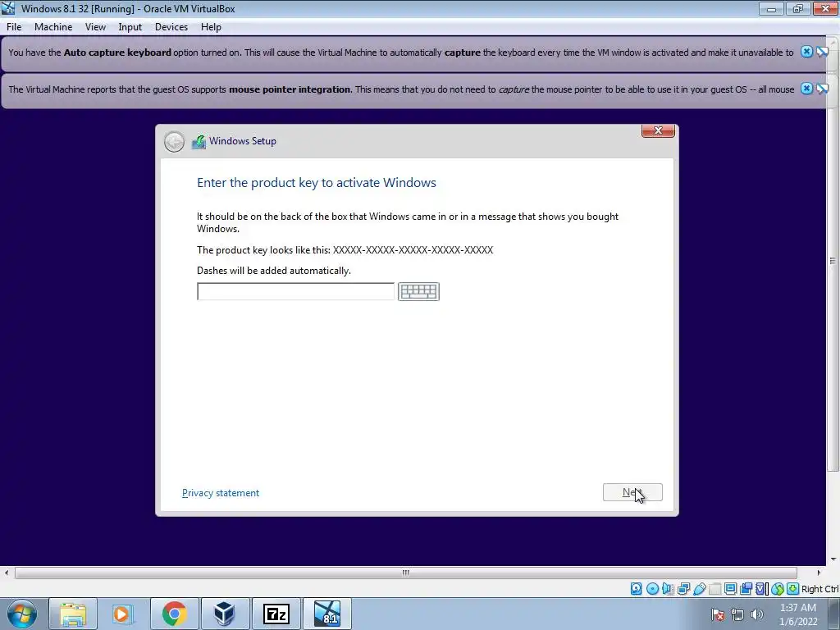Open the Machine menu
This screenshot has width=840, height=630.
click(x=53, y=27)
